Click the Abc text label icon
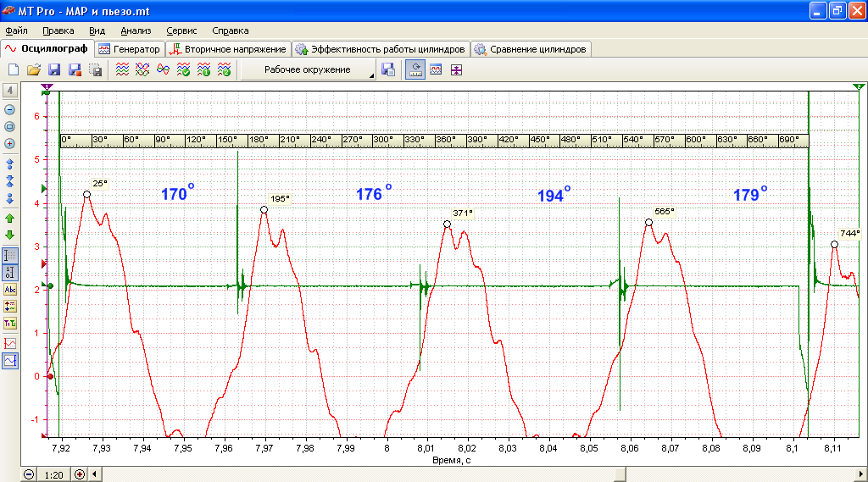Image resolution: width=868 pixels, height=482 pixels. (x=10, y=290)
